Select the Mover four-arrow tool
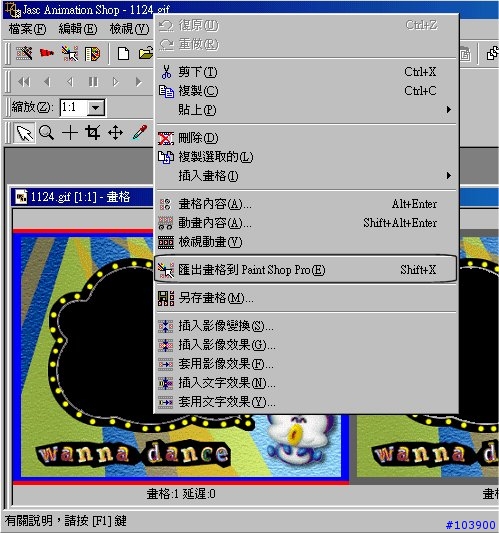499x533 pixels. 116,133
